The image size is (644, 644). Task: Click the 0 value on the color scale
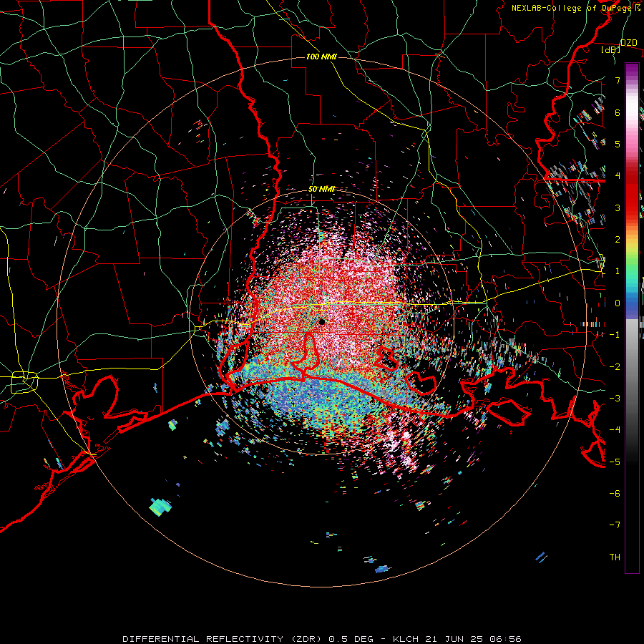tap(618, 303)
